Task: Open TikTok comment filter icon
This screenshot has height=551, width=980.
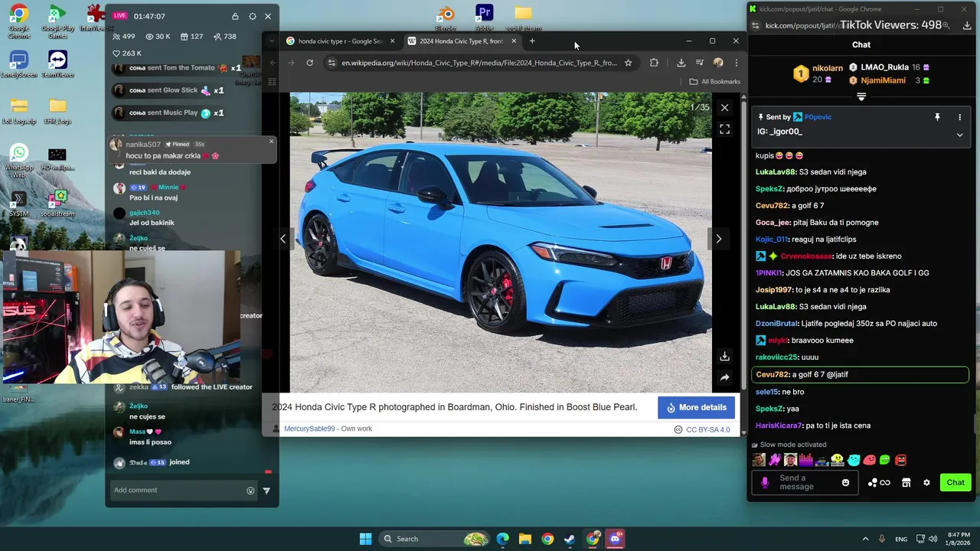Action: tap(266, 491)
